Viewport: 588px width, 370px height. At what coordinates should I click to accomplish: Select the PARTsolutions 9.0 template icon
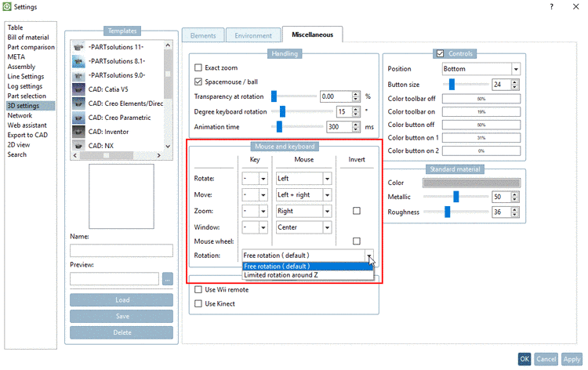click(x=78, y=75)
